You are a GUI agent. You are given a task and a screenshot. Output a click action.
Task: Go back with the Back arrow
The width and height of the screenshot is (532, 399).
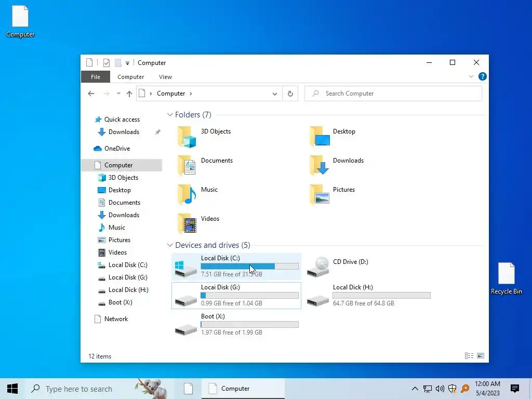[x=91, y=94]
